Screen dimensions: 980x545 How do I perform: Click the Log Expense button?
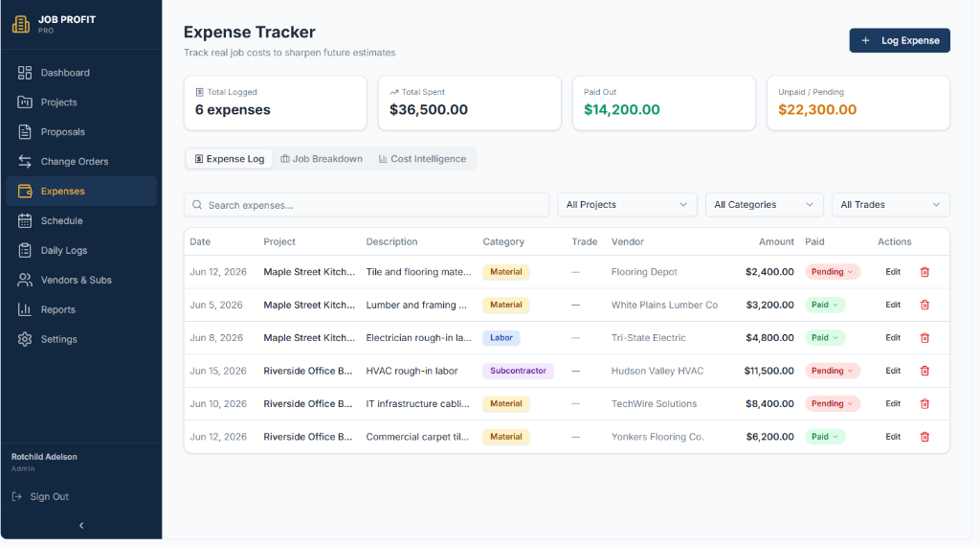click(x=900, y=40)
